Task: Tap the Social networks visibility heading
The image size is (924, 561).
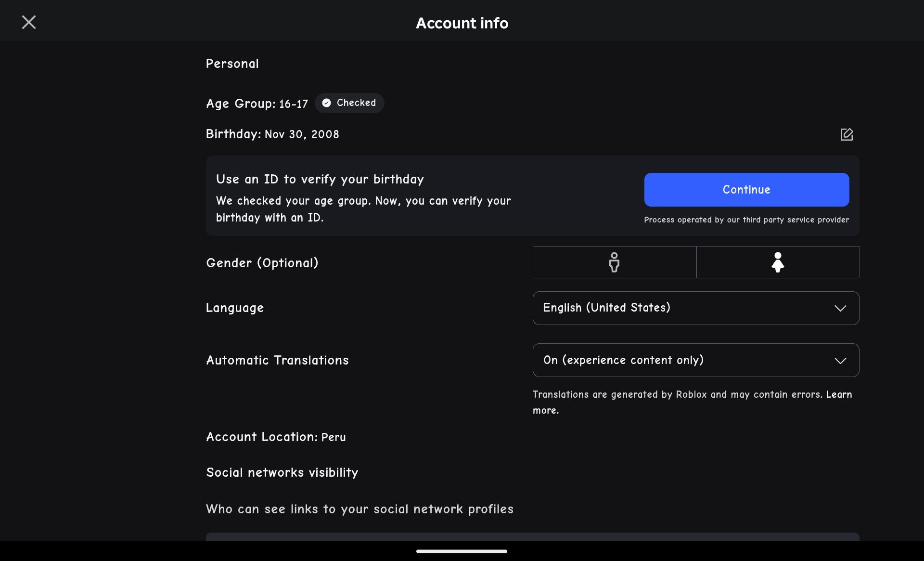Action: click(x=282, y=472)
